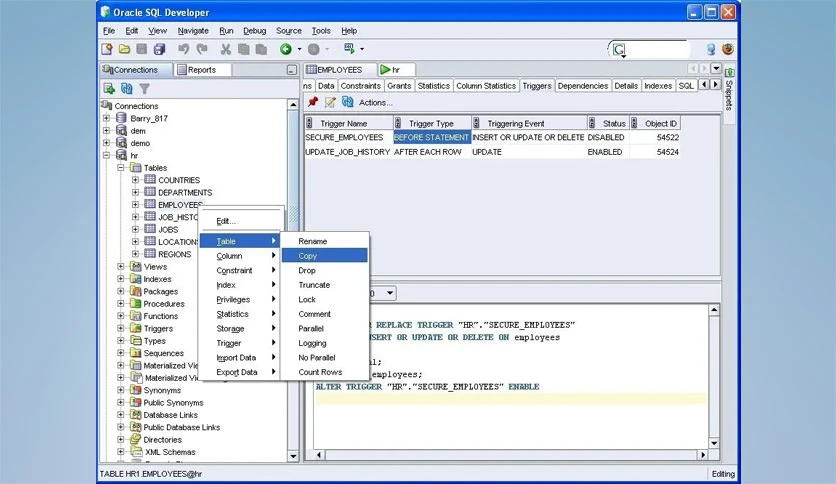Sort by the Object ID column header
This screenshot has height=484, width=836.
coord(655,124)
